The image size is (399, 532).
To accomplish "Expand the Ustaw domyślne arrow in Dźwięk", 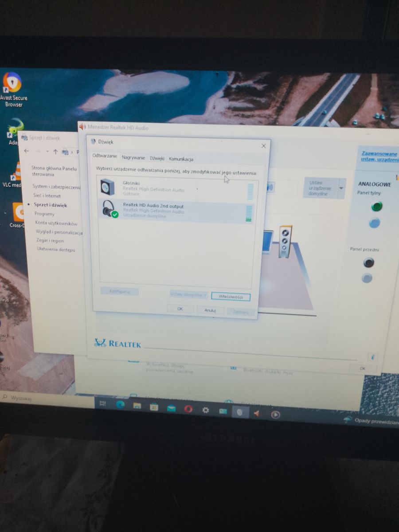I will [x=206, y=295].
